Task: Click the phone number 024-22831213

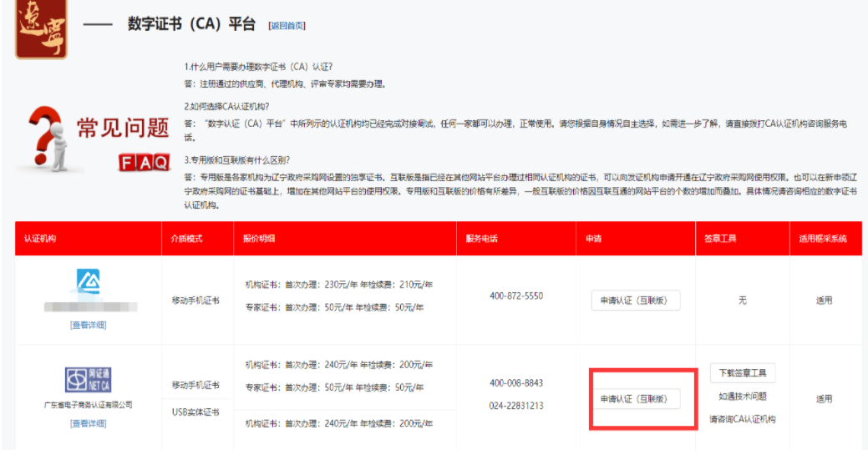Action: (515, 406)
